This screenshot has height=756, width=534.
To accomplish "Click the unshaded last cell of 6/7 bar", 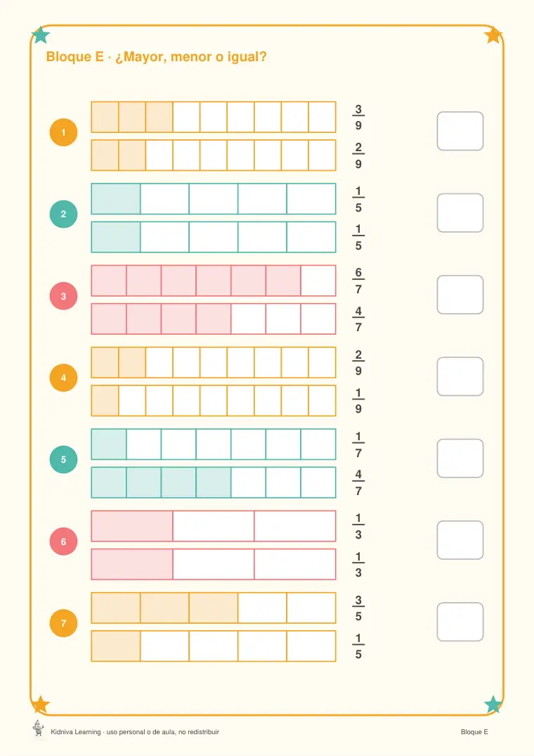I will 318,281.
